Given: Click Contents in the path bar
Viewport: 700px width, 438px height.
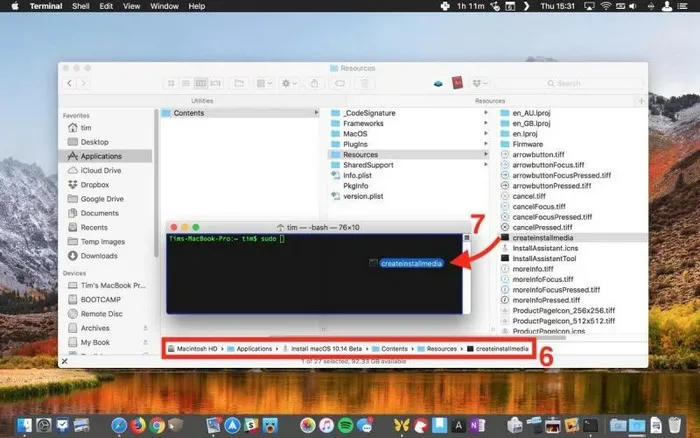Looking at the screenshot, I should point(390,349).
